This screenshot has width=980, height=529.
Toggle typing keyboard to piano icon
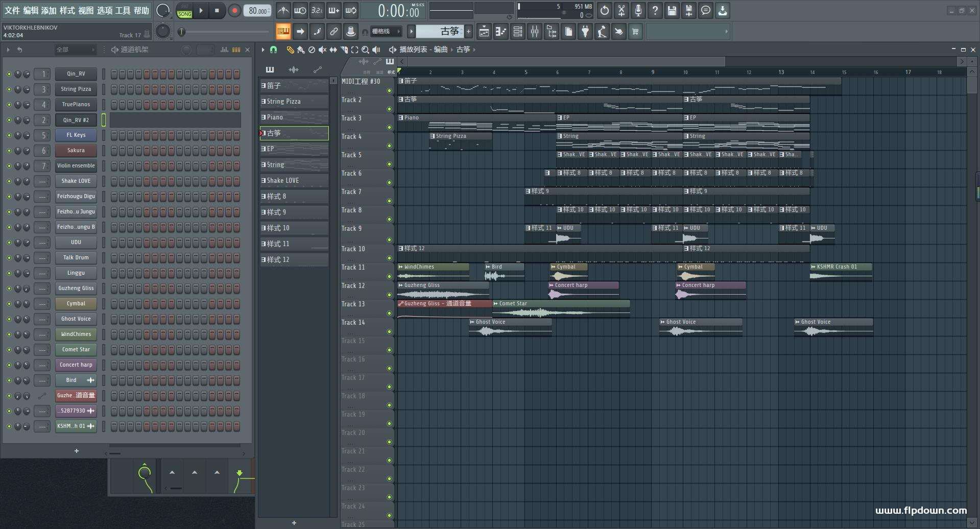pyautogui.click(x=283, y=32)
